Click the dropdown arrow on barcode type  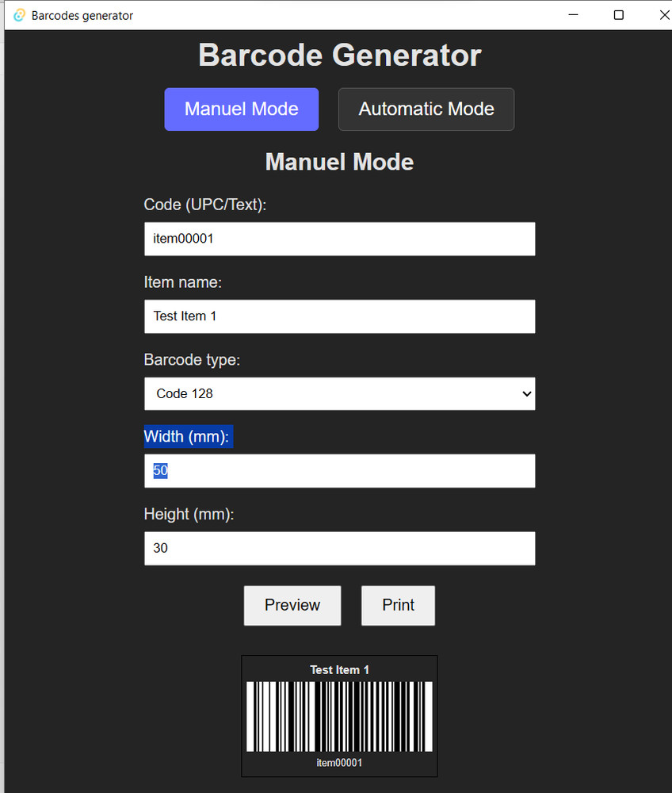click(525, 394)
